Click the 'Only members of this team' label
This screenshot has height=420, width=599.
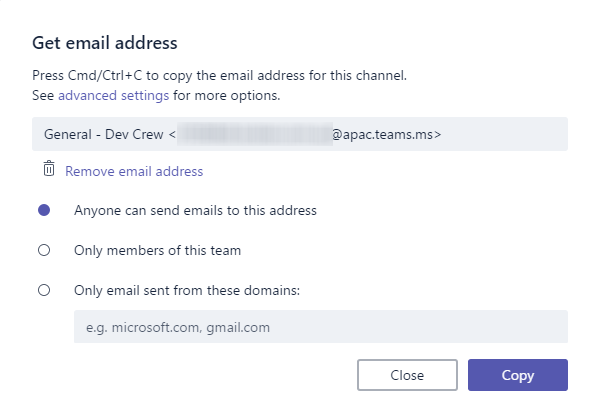(x=157, y=250)
